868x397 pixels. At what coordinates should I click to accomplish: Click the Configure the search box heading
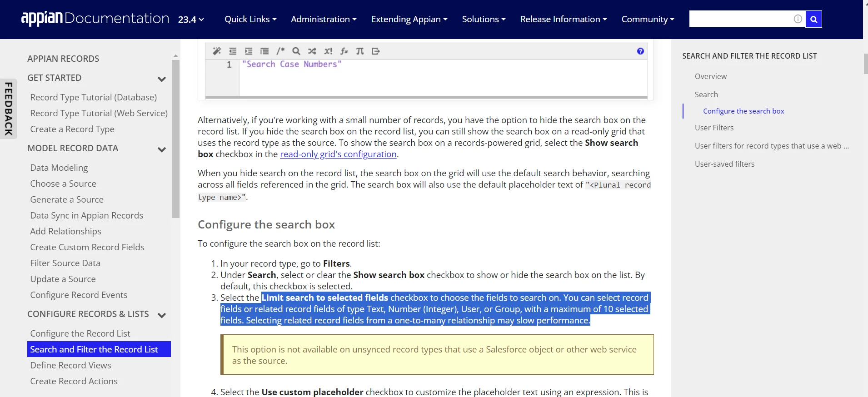click(x=266, y=224)
